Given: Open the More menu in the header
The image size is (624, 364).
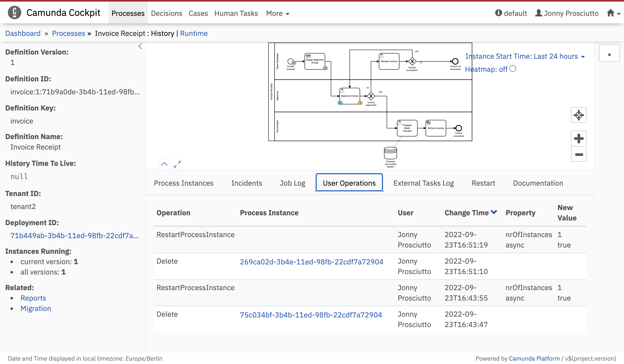Looking at the screenshot, I should click(278, 13).
